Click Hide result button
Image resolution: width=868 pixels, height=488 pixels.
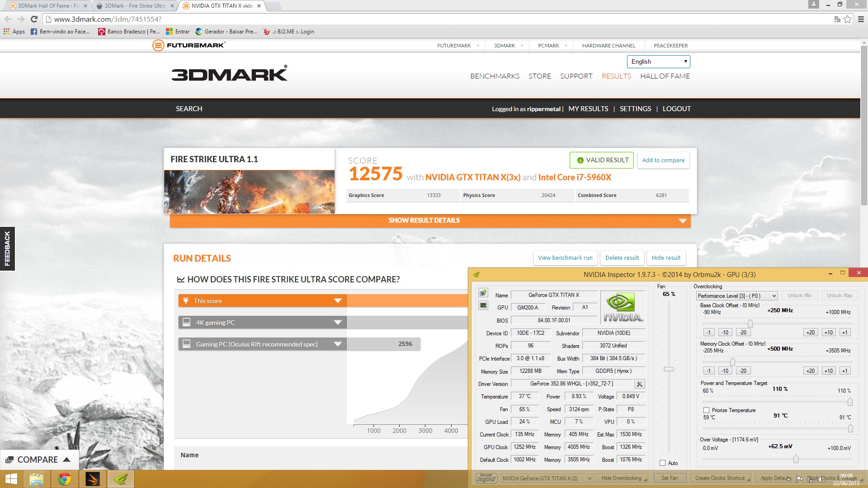[x=666, y=258]
